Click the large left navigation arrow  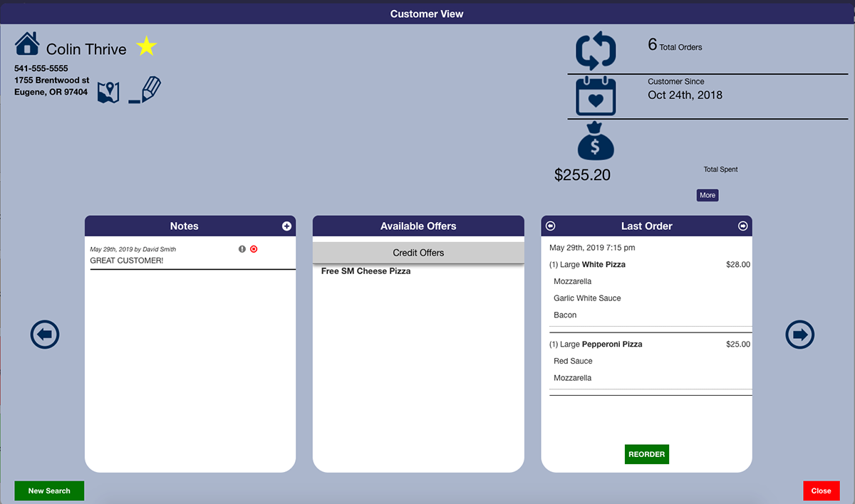[x=45, y=335]
